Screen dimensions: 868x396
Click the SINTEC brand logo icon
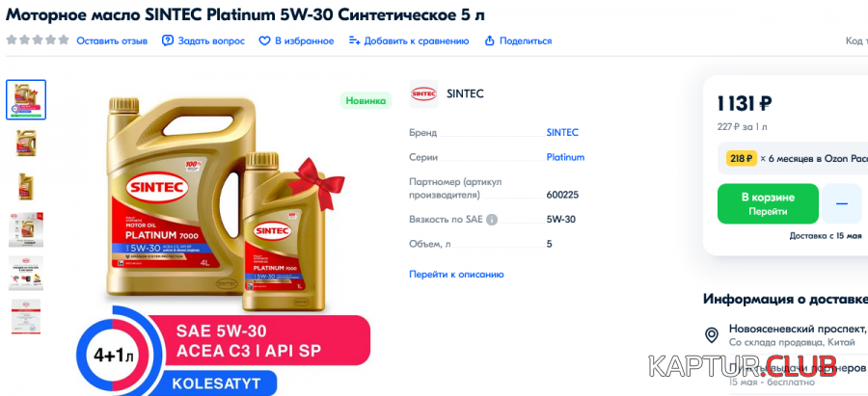pos(423,94)
